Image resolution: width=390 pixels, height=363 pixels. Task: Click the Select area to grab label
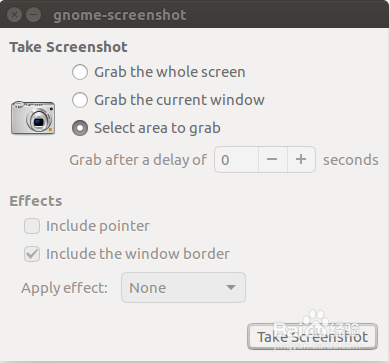pos(157,128)
